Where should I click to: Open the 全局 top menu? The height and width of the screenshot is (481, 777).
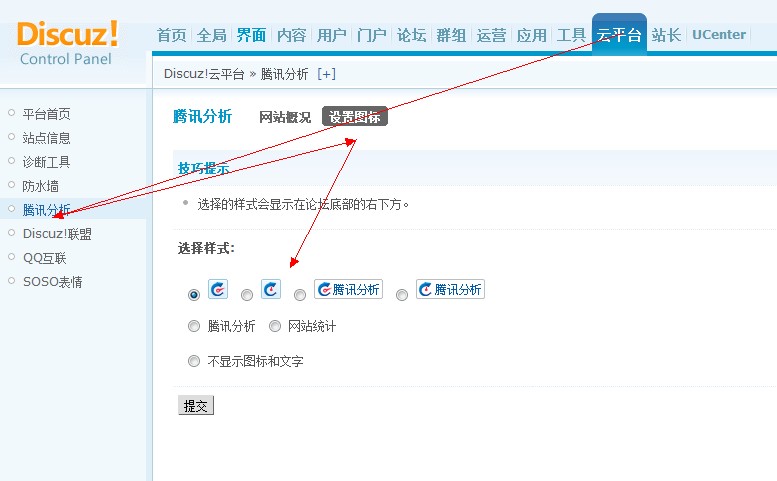[212, 35]
